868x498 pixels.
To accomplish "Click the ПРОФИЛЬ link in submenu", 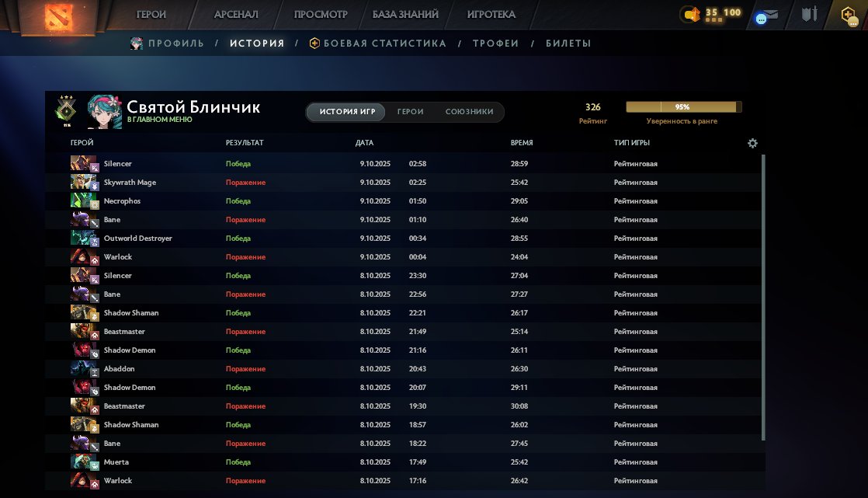I will (175, 44).
